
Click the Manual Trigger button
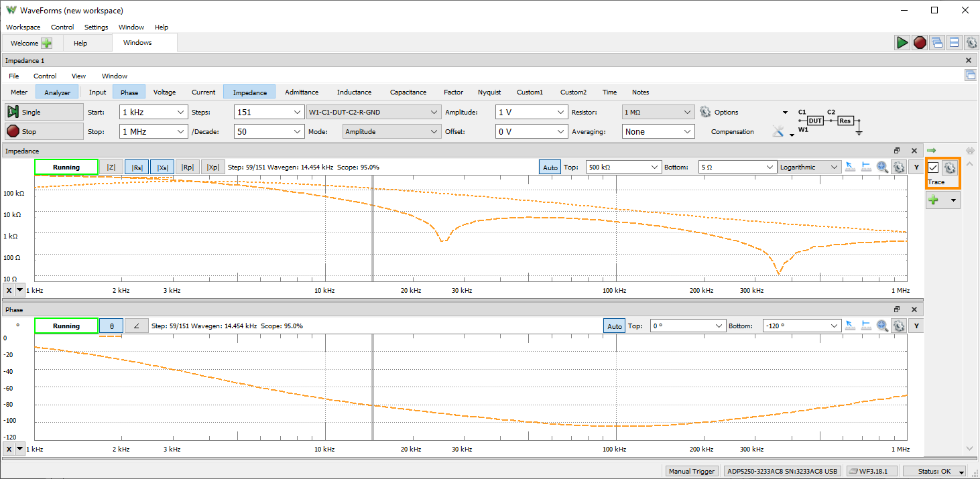(x=693, y=471)
